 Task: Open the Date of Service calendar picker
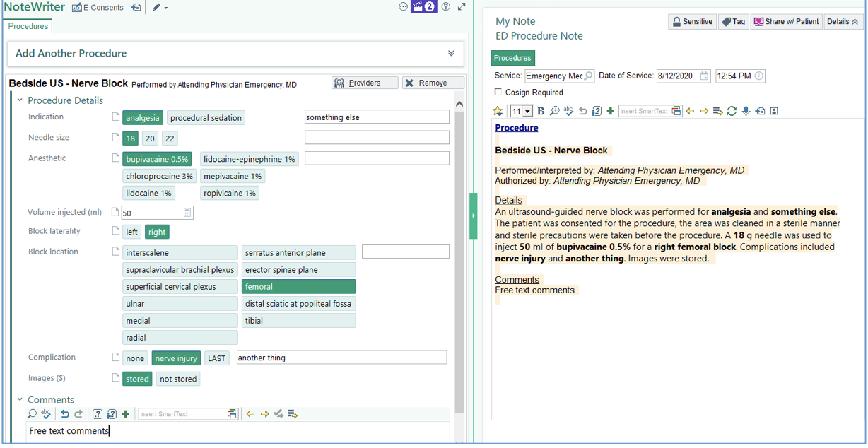coord(705,76)
